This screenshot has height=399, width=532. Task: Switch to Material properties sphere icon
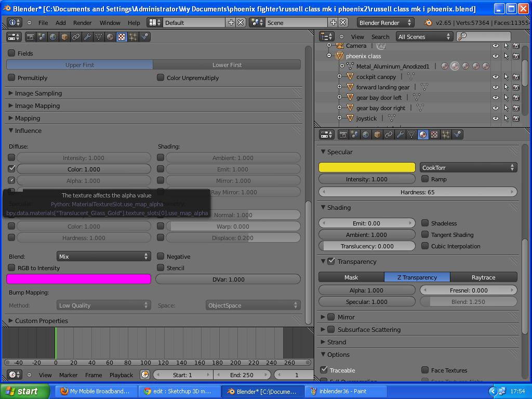[423, 135]
